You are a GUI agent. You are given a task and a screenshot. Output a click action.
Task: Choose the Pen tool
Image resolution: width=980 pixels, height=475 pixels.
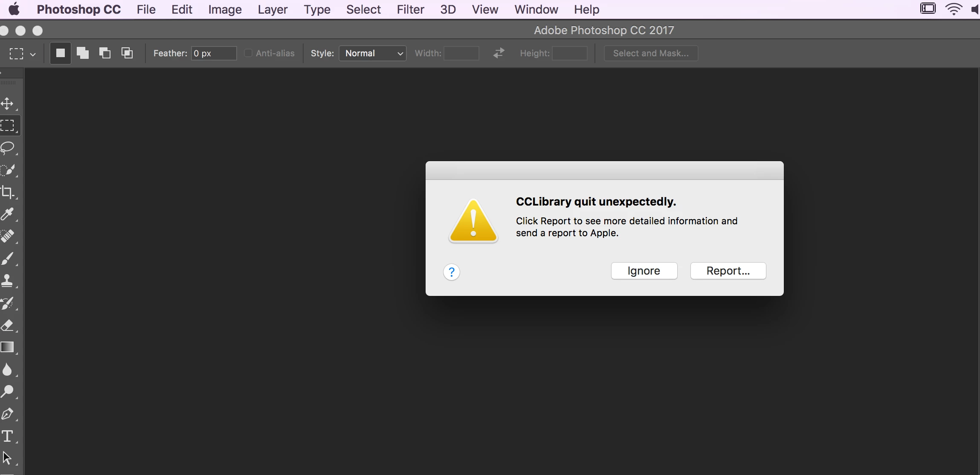tap(8, 414)
